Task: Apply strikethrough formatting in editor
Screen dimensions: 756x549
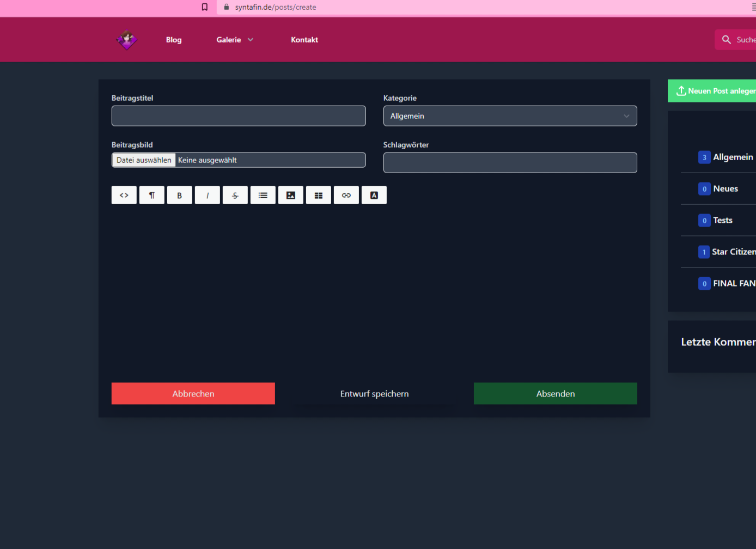Action: click(x=235, y=196)
